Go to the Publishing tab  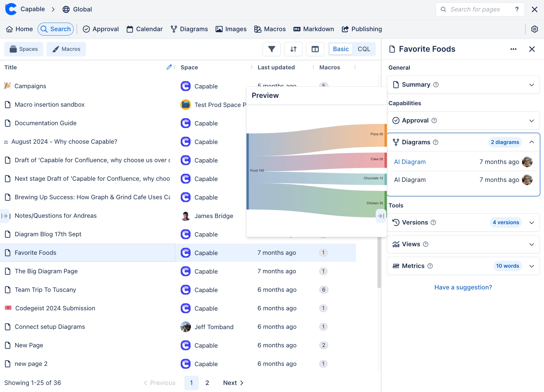(362, 29)
